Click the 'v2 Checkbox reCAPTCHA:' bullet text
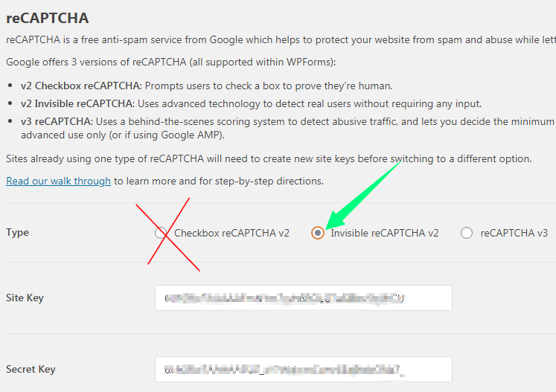This screenshot has height=392, width=556. tap(81, 86)
